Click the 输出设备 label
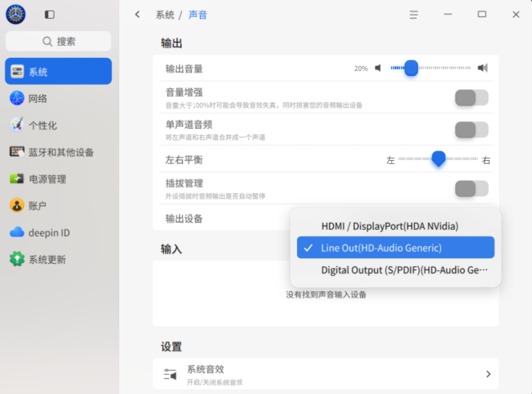532x394 pixels. [x=184, y=219]
